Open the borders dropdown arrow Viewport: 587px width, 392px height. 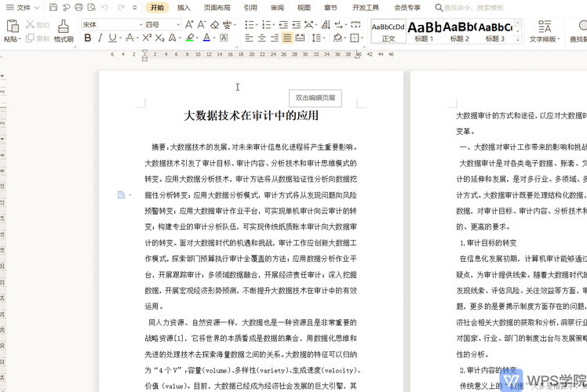(363, 38)
